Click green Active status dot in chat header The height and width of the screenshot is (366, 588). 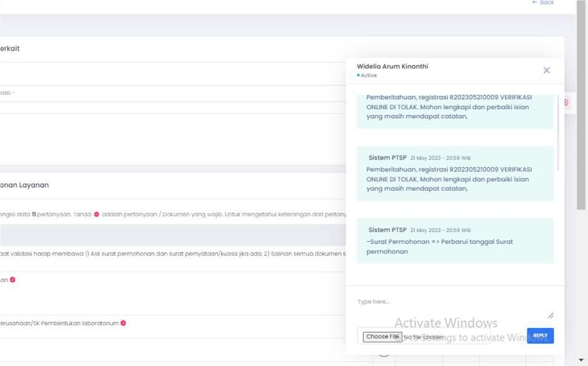(x=359, y=75)
